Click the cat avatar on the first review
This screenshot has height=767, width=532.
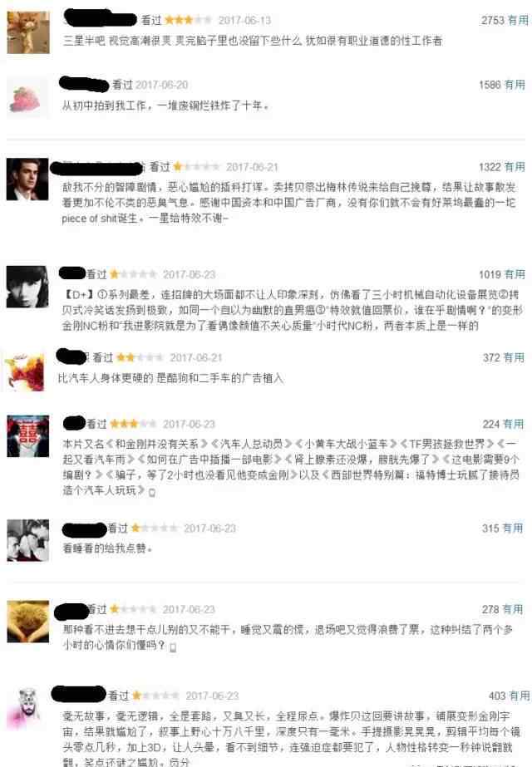28,32
